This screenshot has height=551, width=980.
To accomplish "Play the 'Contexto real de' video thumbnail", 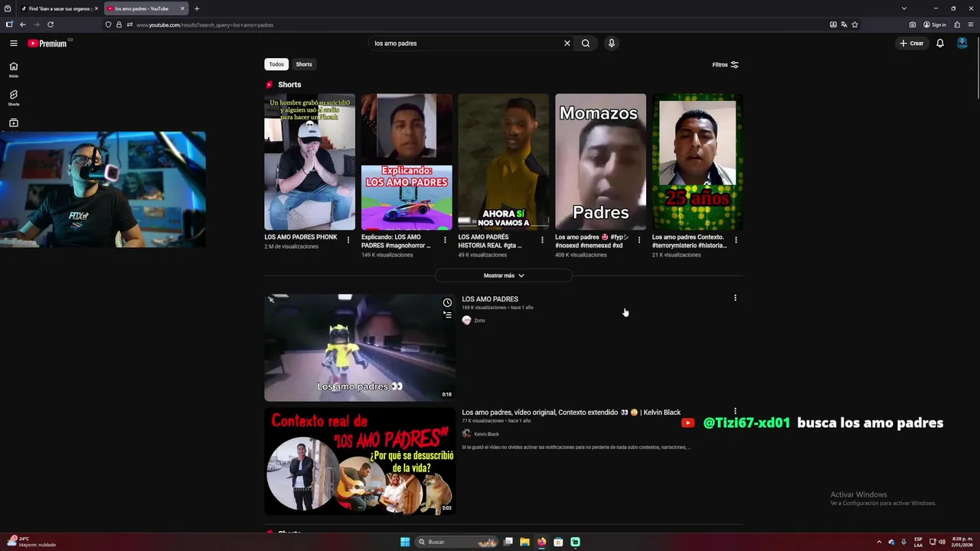I will pyautogui.click(x=359, y=461).
